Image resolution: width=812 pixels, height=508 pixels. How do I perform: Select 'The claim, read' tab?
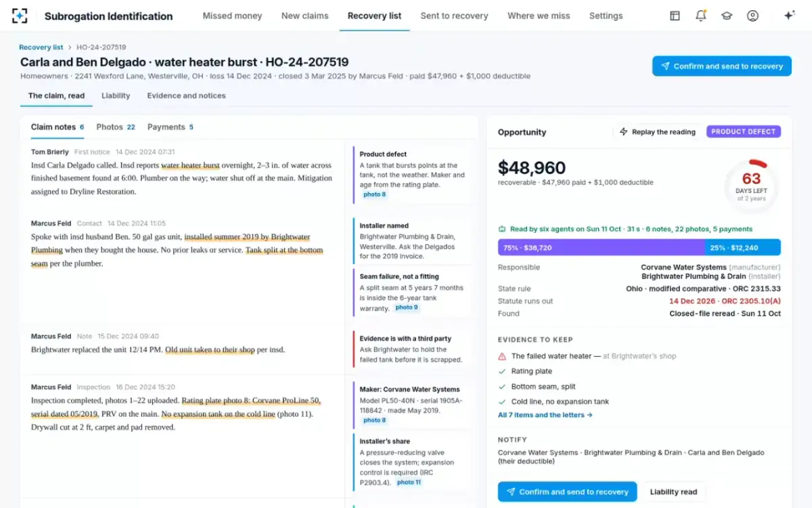[56, 96]
